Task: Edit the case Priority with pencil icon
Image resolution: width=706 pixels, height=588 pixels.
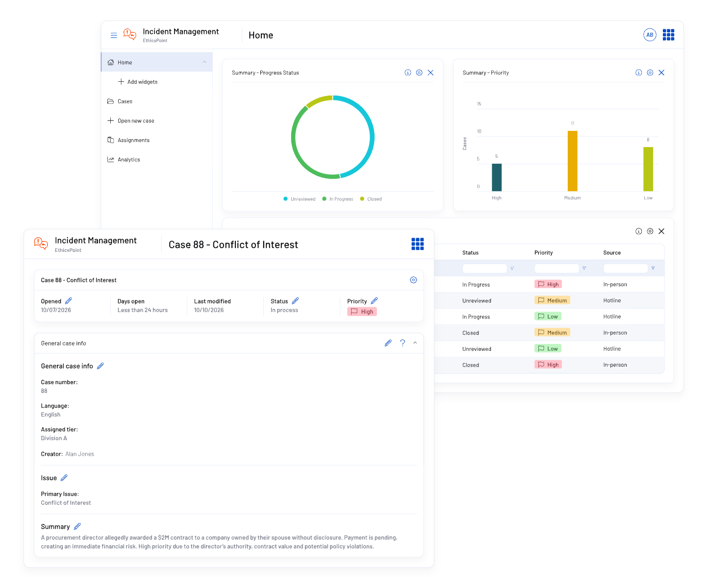Action: pyautogui.click(x=374, y=301)
